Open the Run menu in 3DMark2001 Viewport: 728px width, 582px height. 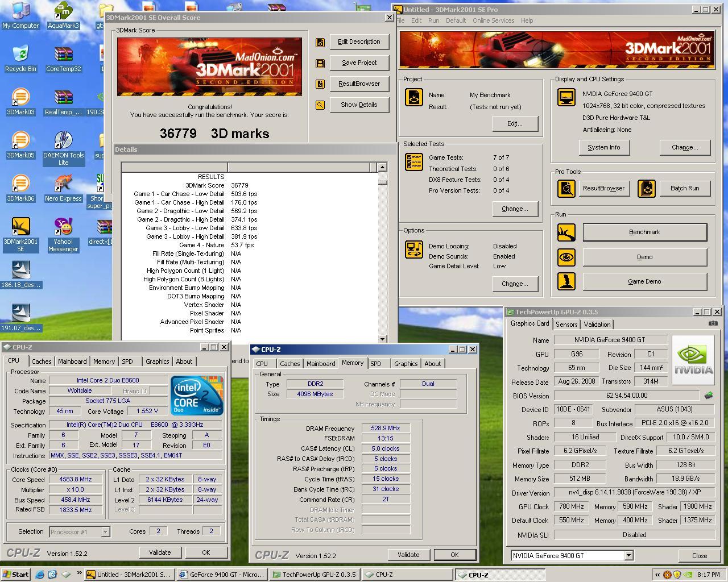pos(433,20)
